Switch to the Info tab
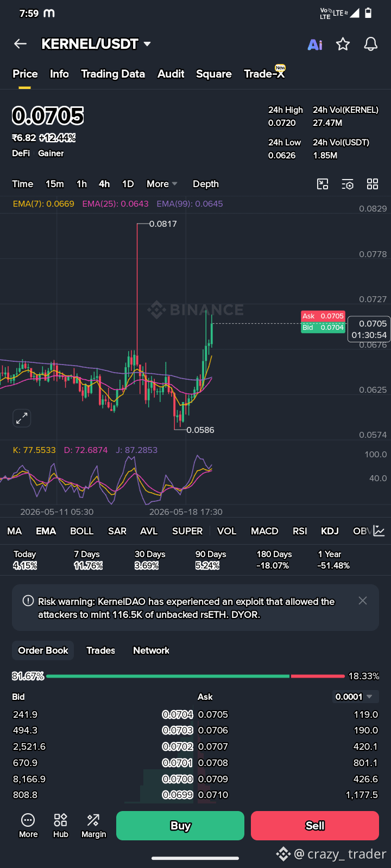 (59, 74)
